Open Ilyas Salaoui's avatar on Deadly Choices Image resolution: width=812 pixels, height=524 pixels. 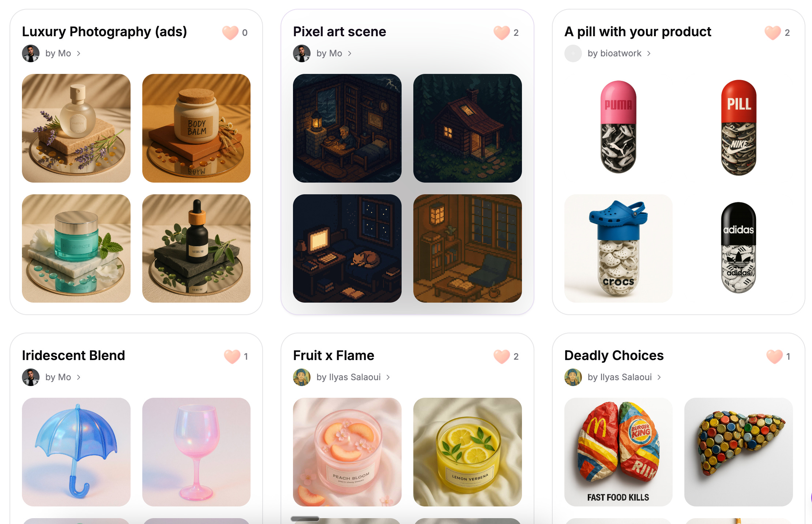[x=573, y=377]
